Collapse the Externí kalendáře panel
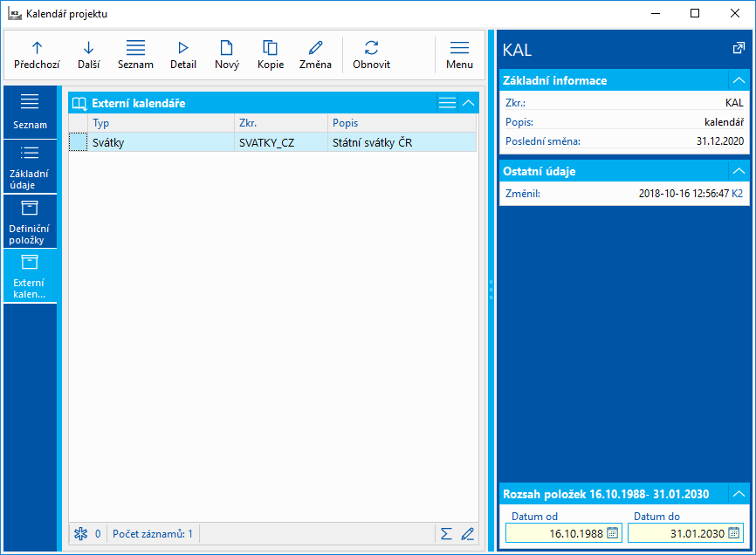 (468, 103)
